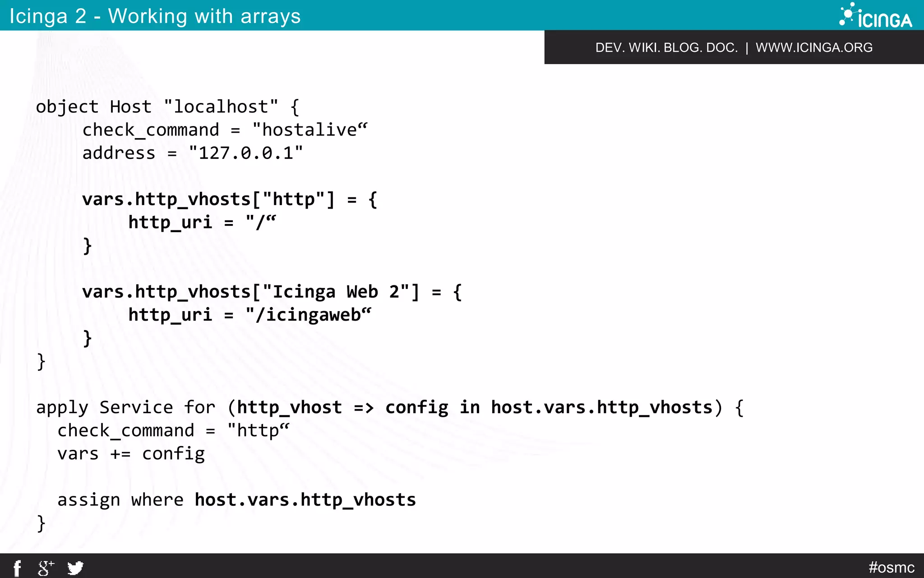Click the DEV. WIKI. BLOG. DOC. text
924x578 pixels.
click(x=666, y=47)
